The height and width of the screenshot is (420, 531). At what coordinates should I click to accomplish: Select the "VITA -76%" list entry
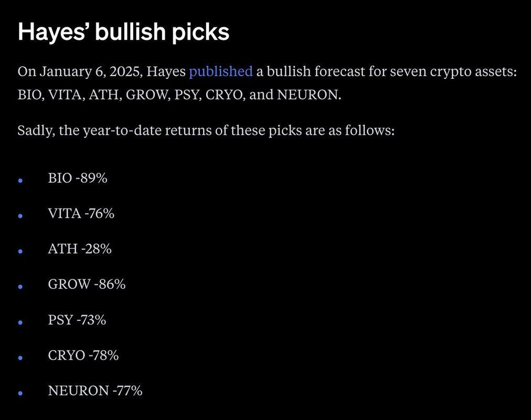(81, 214)
